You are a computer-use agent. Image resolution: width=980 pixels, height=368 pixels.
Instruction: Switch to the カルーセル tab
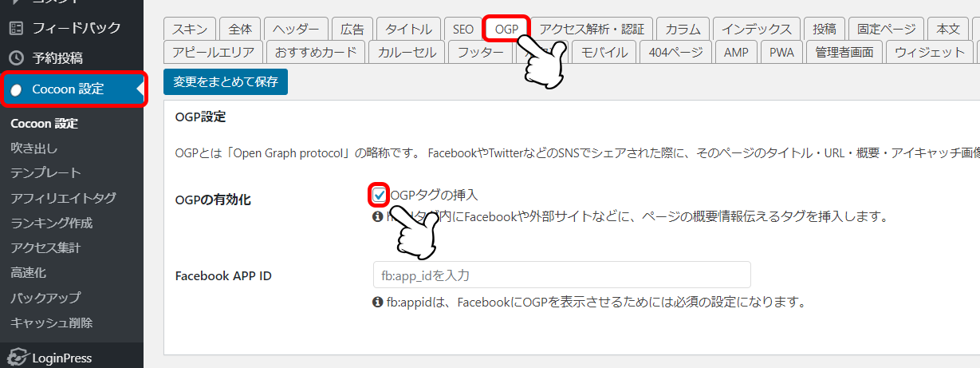pos(407,53)
